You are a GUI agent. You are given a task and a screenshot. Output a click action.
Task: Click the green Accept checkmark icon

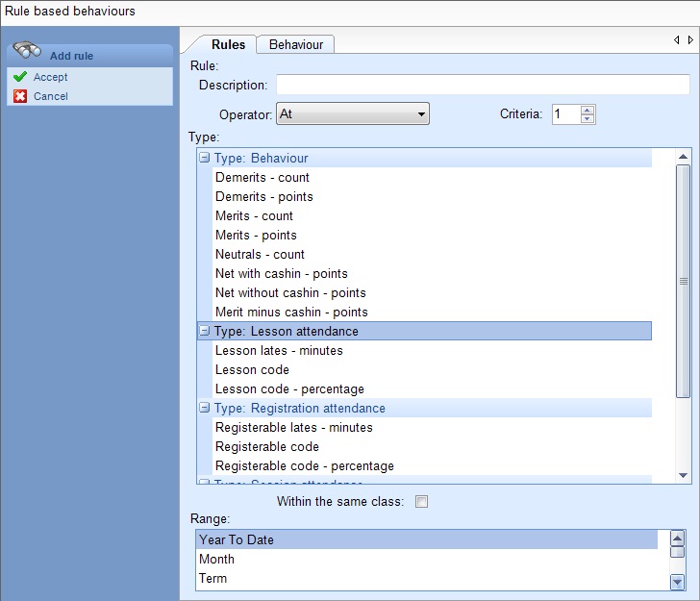click(x=19, y=77)
